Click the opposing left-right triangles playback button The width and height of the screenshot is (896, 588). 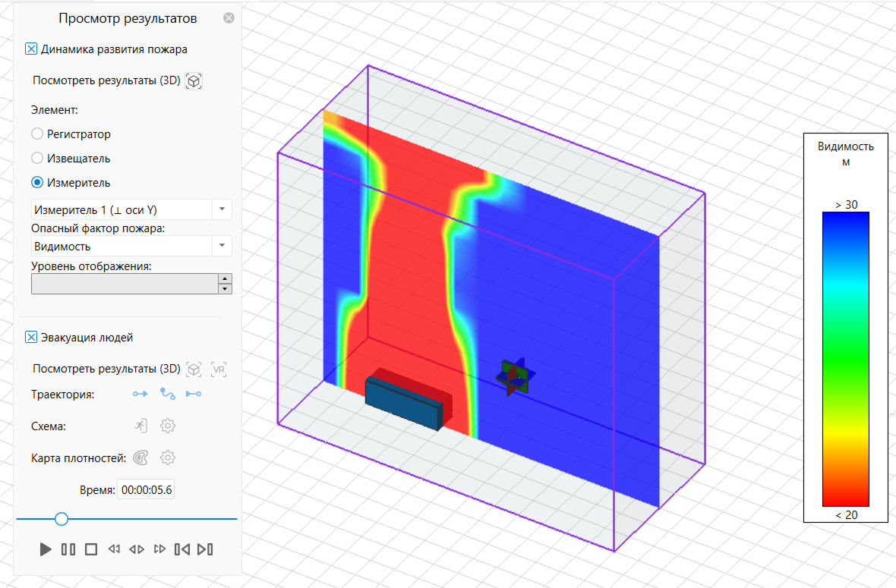coord(137,549)
